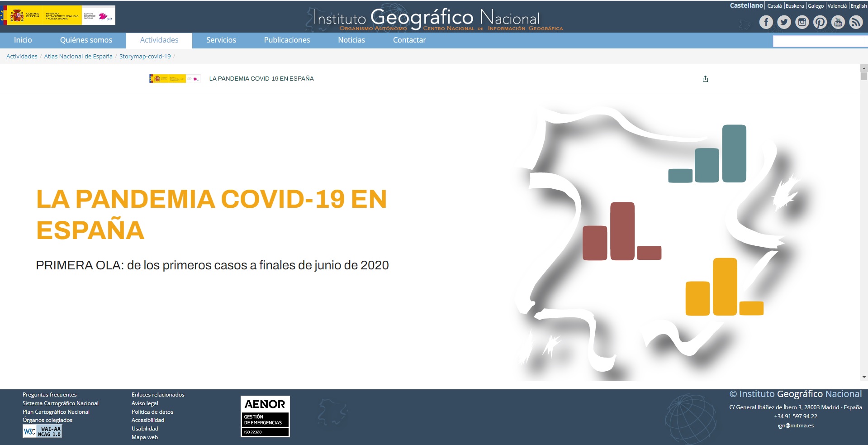Open the IGN YouTube icon

pos(838,22)
